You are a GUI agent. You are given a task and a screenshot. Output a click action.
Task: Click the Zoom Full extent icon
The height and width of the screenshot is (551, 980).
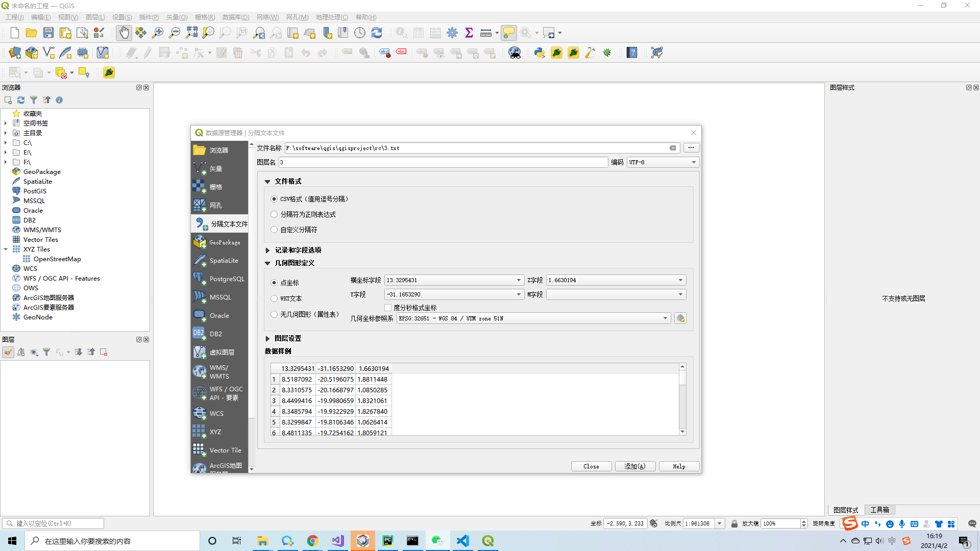point(191,33)
